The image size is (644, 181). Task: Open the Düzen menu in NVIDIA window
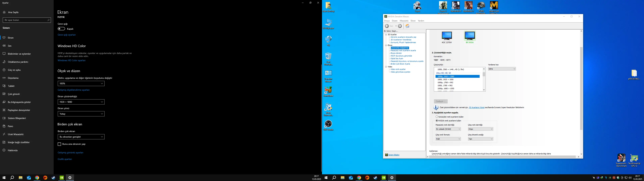coord(395,21)
